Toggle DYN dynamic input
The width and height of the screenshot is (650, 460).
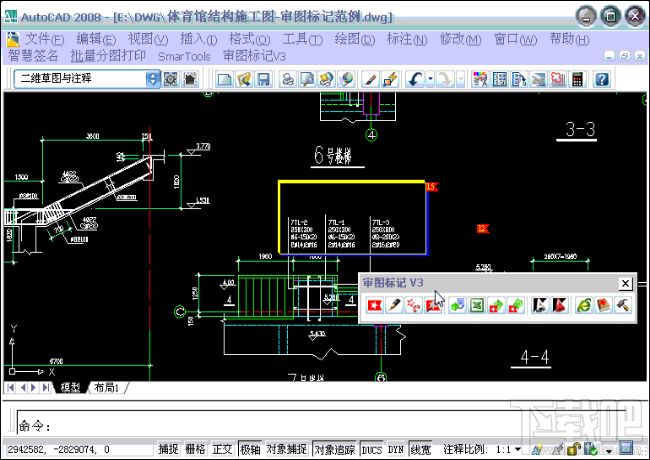click(x=395, y=450)
